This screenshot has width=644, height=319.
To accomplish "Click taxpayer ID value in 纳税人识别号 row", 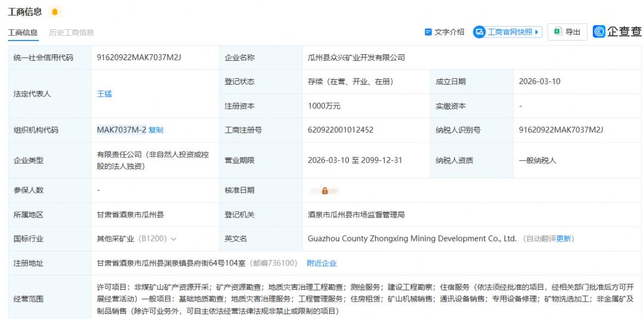I will coord(561,130).
